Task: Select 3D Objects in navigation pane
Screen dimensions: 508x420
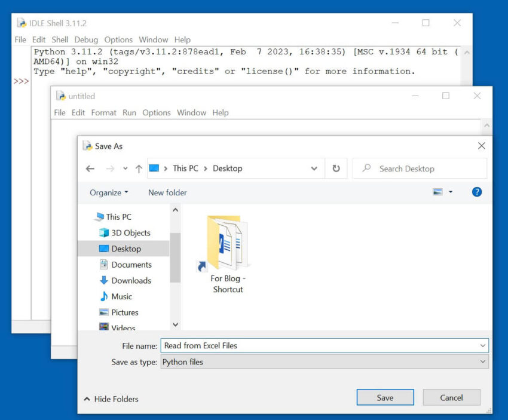Action: tap(130, 233)
